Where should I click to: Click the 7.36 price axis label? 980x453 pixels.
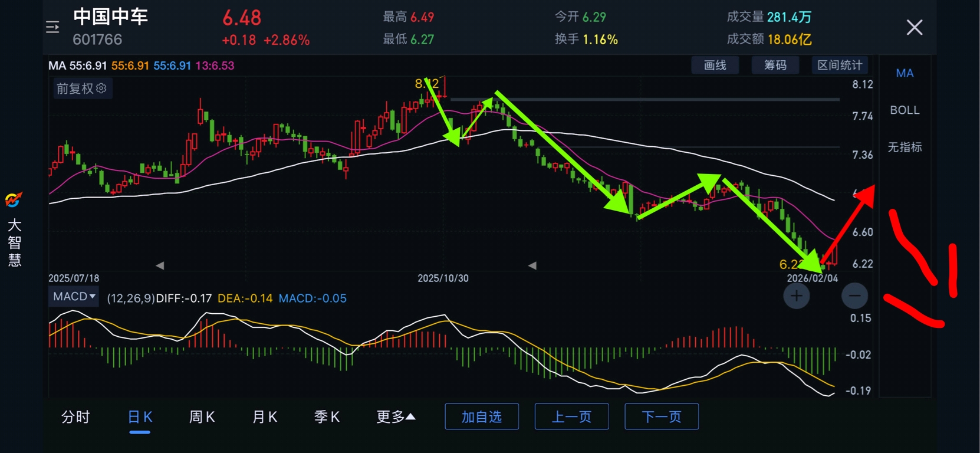tap(863, 155)
